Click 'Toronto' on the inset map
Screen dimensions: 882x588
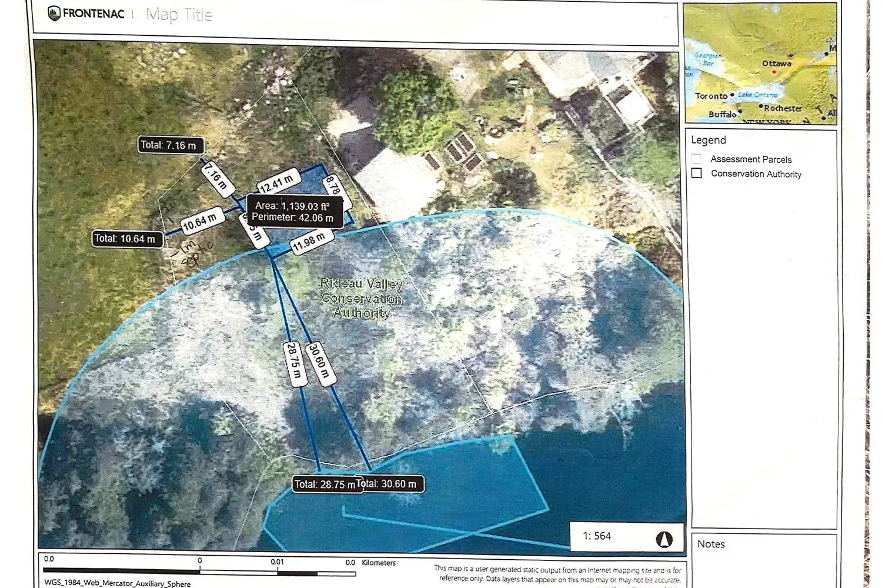pos(711,96)
